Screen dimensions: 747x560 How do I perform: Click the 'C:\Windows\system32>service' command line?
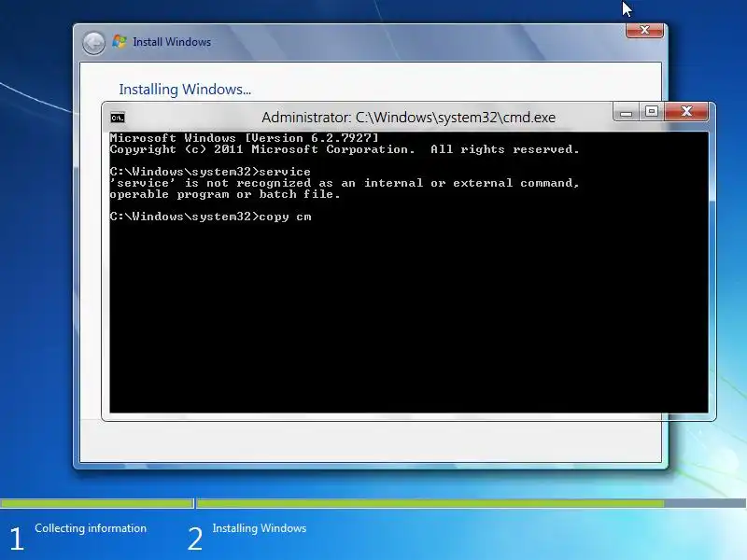point(210,172)
